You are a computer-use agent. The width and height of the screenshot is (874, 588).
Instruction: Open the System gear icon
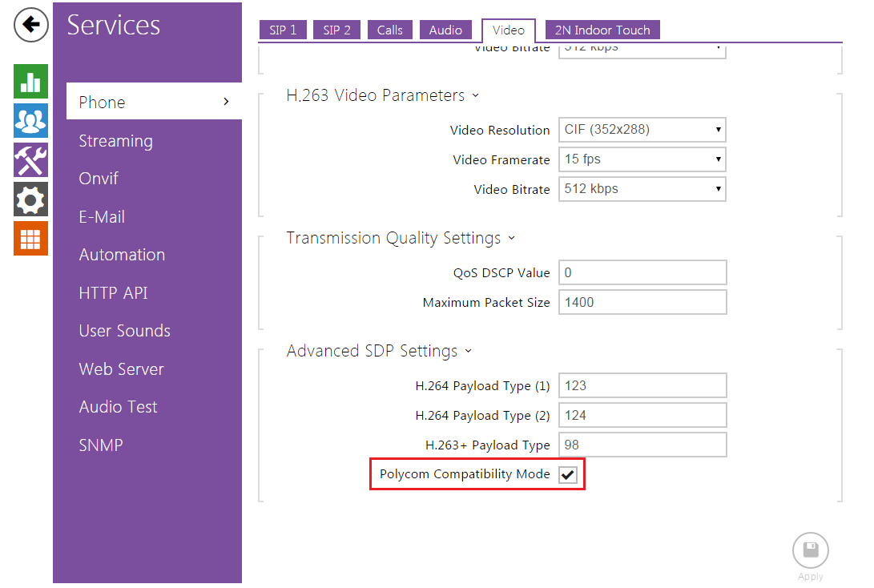point(30,199)
